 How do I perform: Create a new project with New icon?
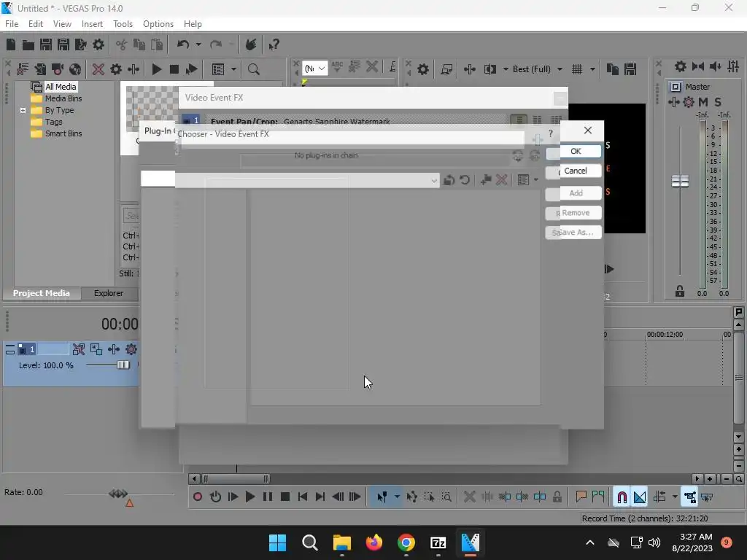(11, 44)
